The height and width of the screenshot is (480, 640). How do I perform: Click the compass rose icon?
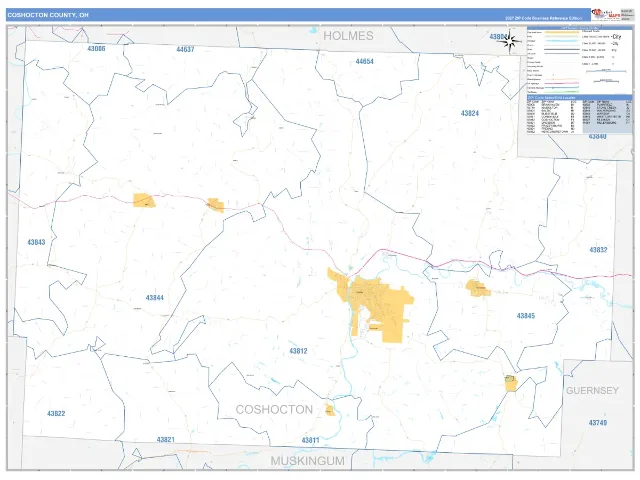(x=511, y=42)
